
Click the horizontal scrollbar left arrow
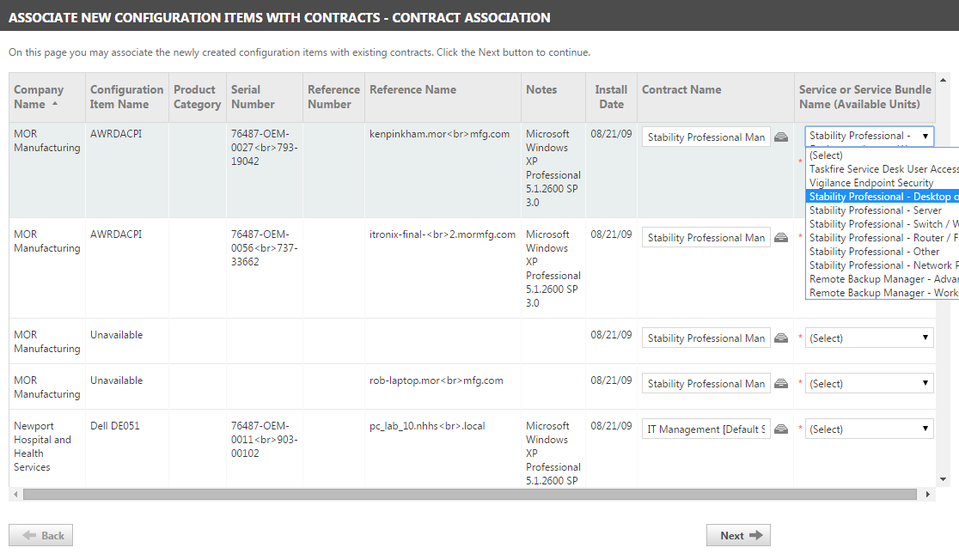[x=15, y=495]
